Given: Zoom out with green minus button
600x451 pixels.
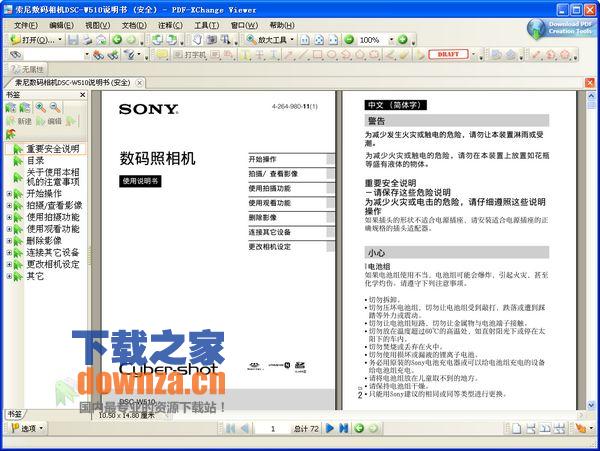Looking at the screenshot, I should tap(349, 40).
